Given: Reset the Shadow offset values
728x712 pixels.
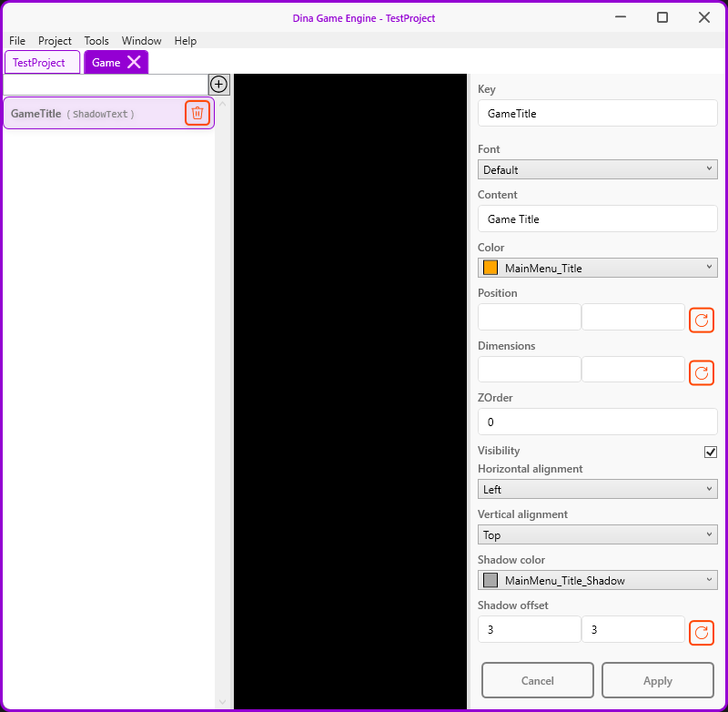Looking at the screenshot, I should tap(701, 632).
